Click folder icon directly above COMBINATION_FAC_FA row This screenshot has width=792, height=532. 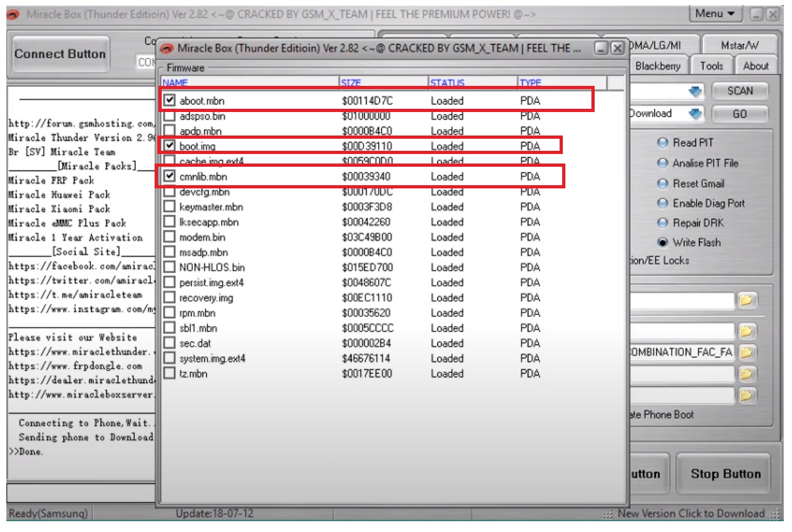[746, 331]
